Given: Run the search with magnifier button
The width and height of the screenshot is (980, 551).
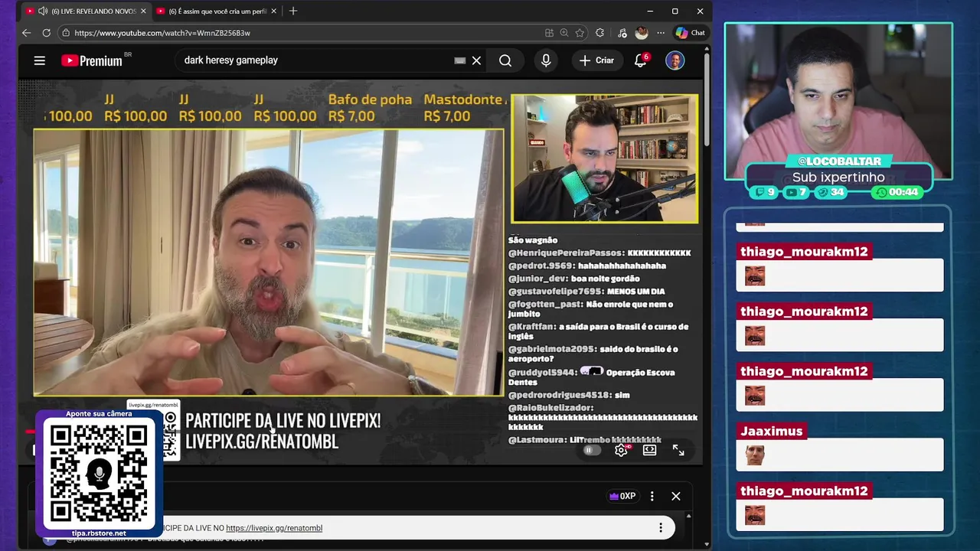Looking at the screenshot, I should coord(505,60).
